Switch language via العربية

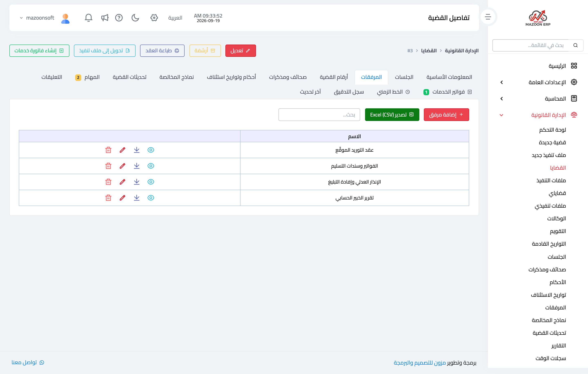point(175,18)
